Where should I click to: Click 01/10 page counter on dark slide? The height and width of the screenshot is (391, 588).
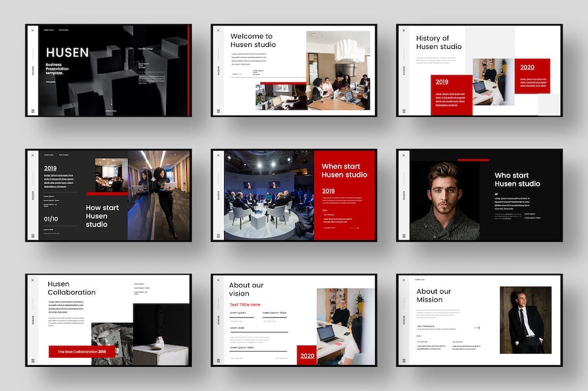[x=51, y=219]
